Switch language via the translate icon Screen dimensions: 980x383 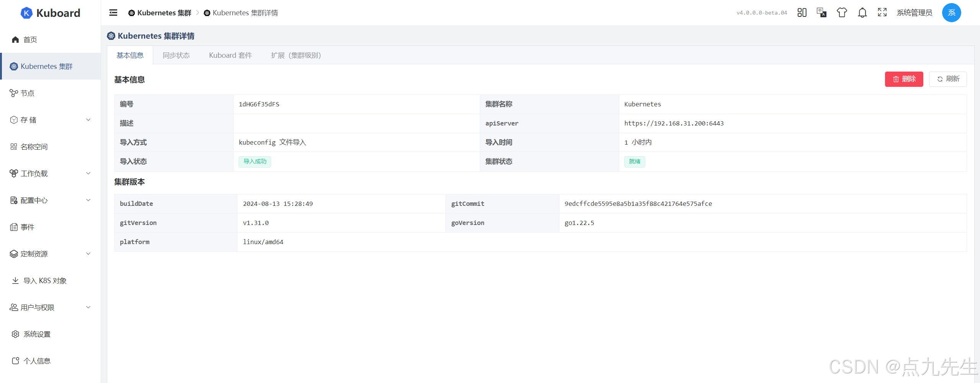coord(821,13)
